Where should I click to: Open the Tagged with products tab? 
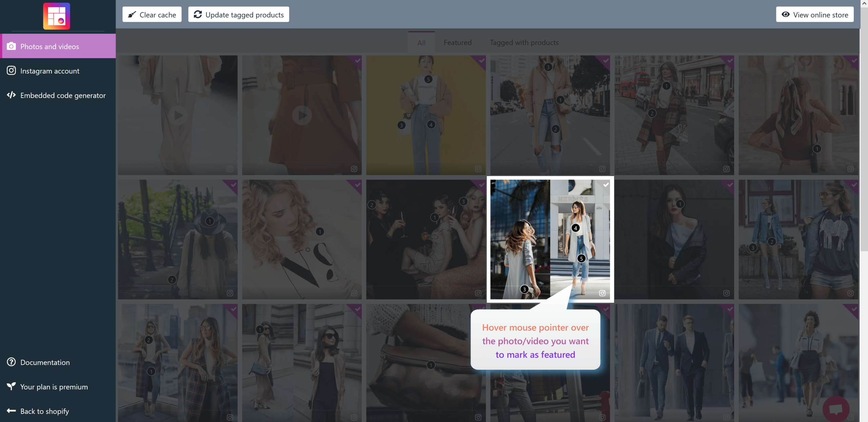524,43
